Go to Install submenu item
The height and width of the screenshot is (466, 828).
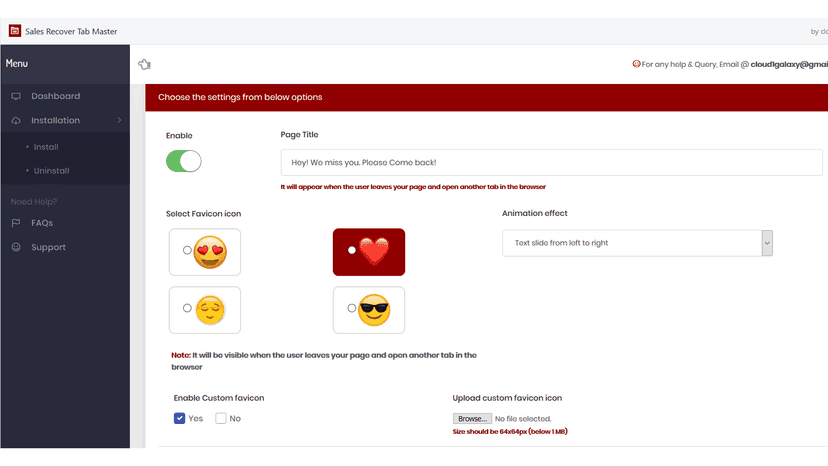point(46,147)
